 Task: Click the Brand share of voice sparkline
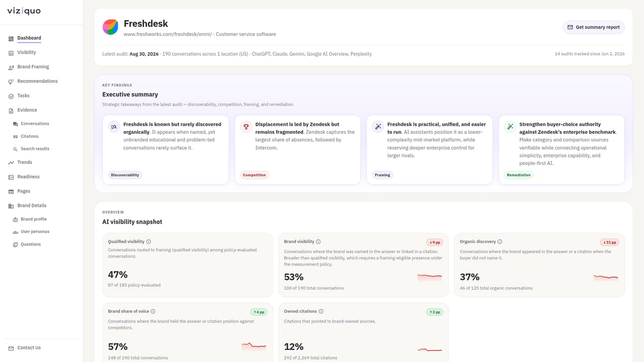[x=254, y=346]
